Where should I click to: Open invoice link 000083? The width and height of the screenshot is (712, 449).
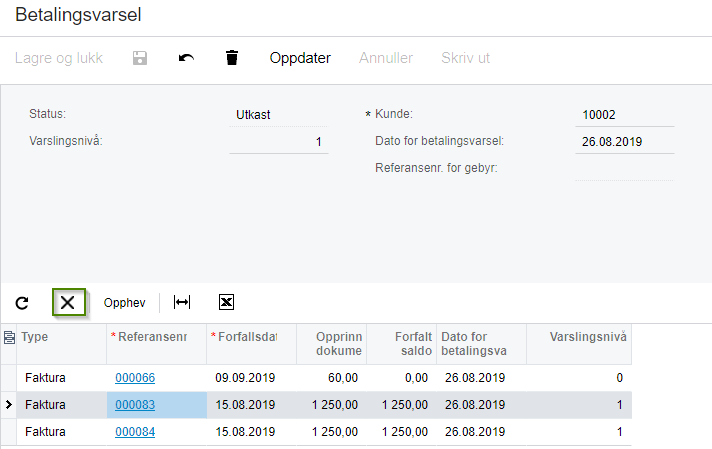[x=135, y=405]
